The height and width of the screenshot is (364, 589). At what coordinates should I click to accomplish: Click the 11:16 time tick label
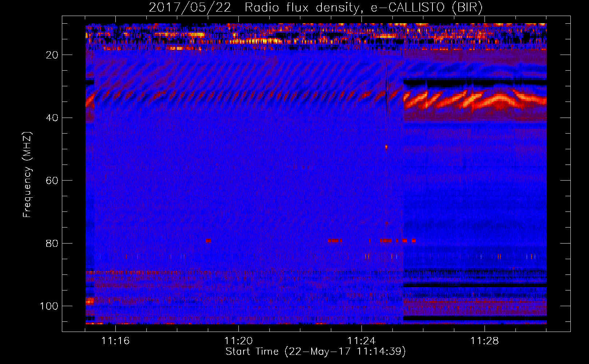(x=115, y=341)
